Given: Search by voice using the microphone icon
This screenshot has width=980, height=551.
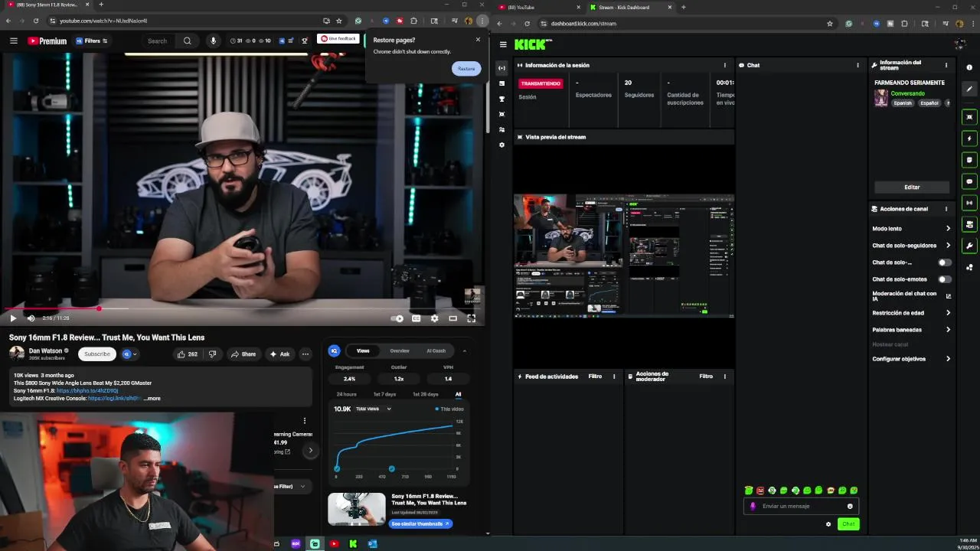Looking at the screenshot, I should [x=213, y=41].
